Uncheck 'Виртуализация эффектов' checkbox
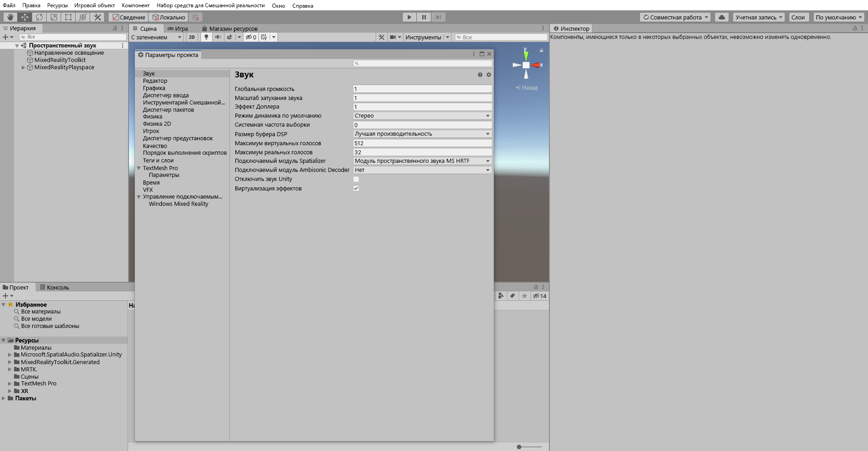 356,188
